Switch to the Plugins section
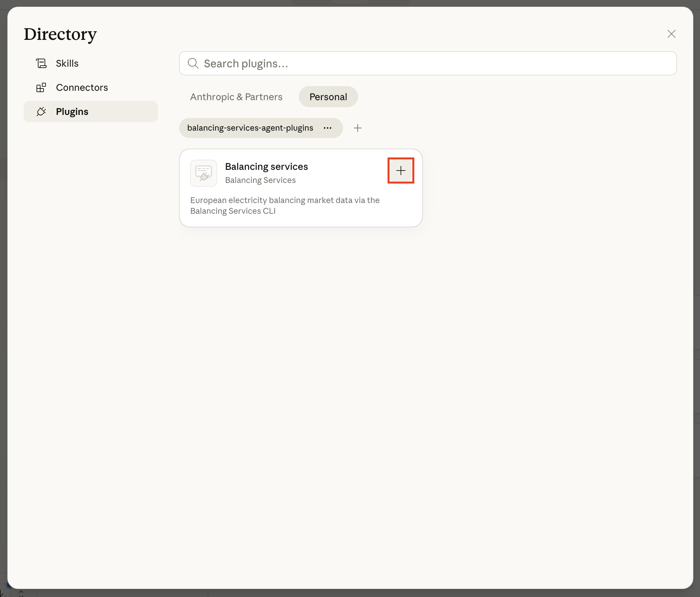The image size is (700, 597). point(72,112)
